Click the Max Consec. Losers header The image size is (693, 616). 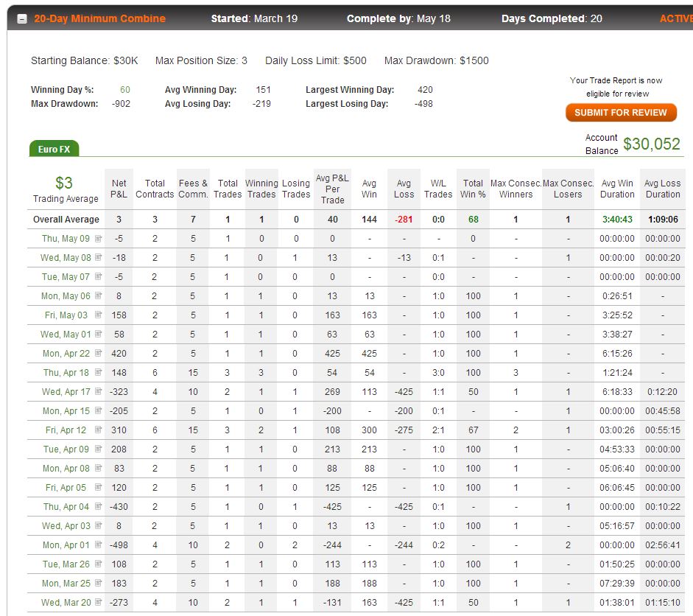click(568, 189)
